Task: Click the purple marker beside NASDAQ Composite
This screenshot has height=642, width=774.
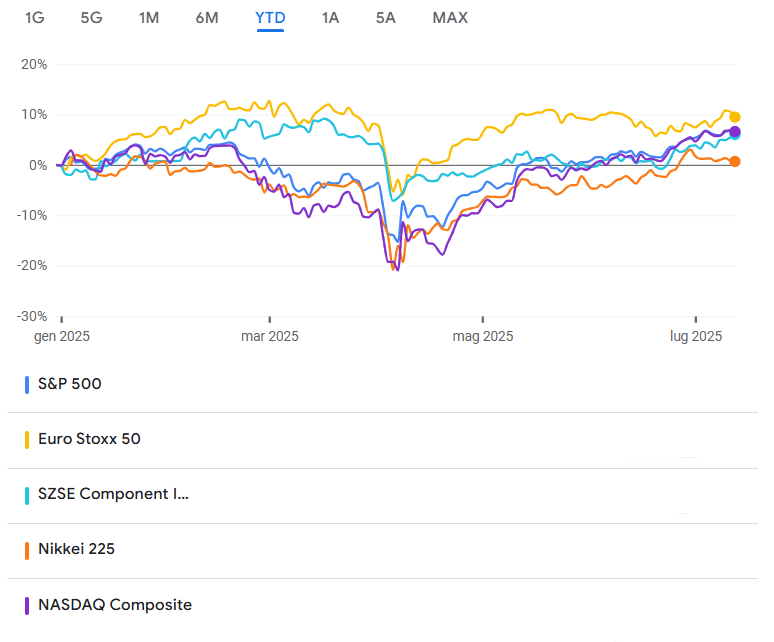Action: pyautogui.click(x=26, y=604)
